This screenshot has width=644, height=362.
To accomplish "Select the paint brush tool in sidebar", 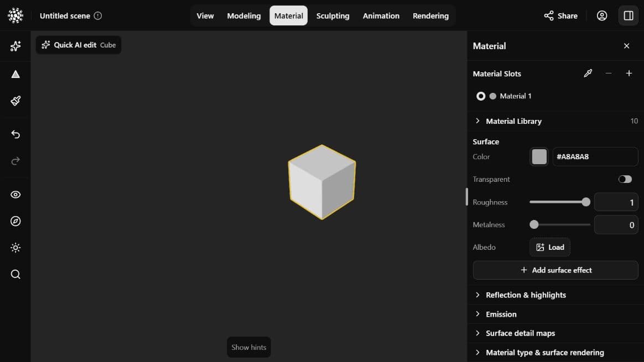I will point(15,101).
